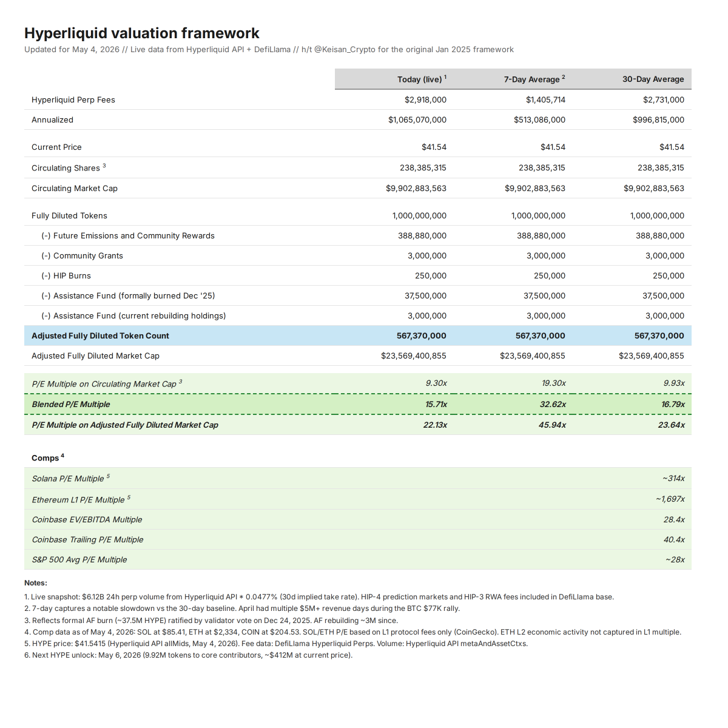728x728 pixels.
Task: Click the 'S&P 500 Avg P/E Multiple' label
Action: coord(79,559)
